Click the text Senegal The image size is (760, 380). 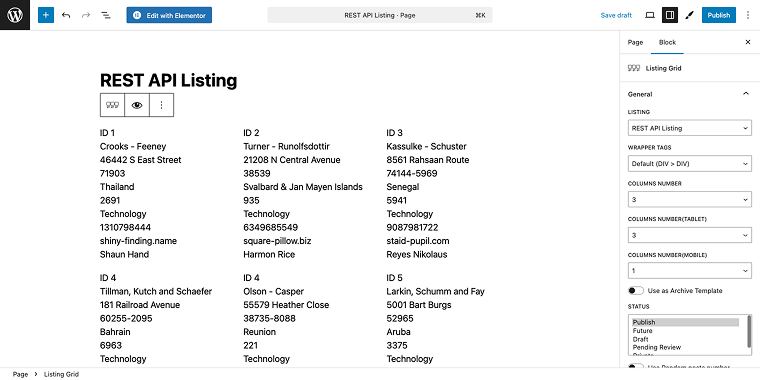403,187
